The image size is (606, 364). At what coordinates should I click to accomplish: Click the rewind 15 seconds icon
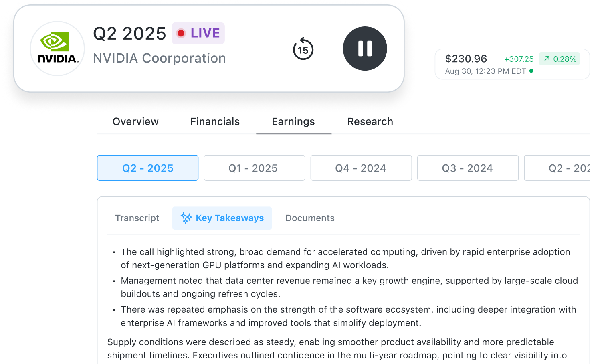(x=303, y=49)
